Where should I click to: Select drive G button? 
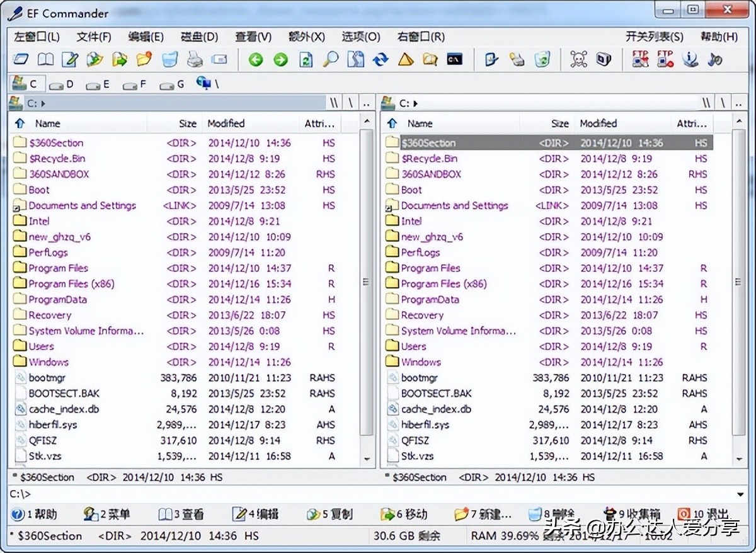[171, 84]
